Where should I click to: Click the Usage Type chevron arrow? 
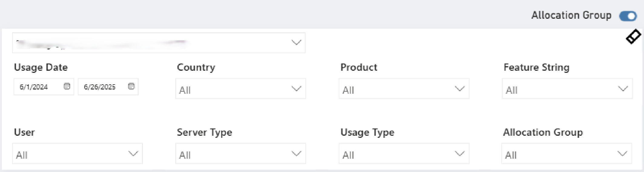click(460, 154)
